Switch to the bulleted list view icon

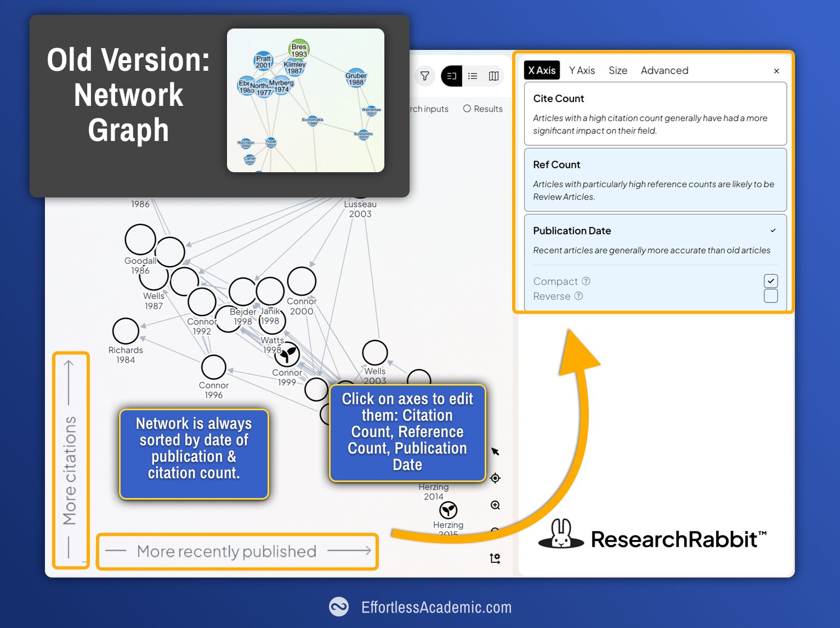click(473, 76)
